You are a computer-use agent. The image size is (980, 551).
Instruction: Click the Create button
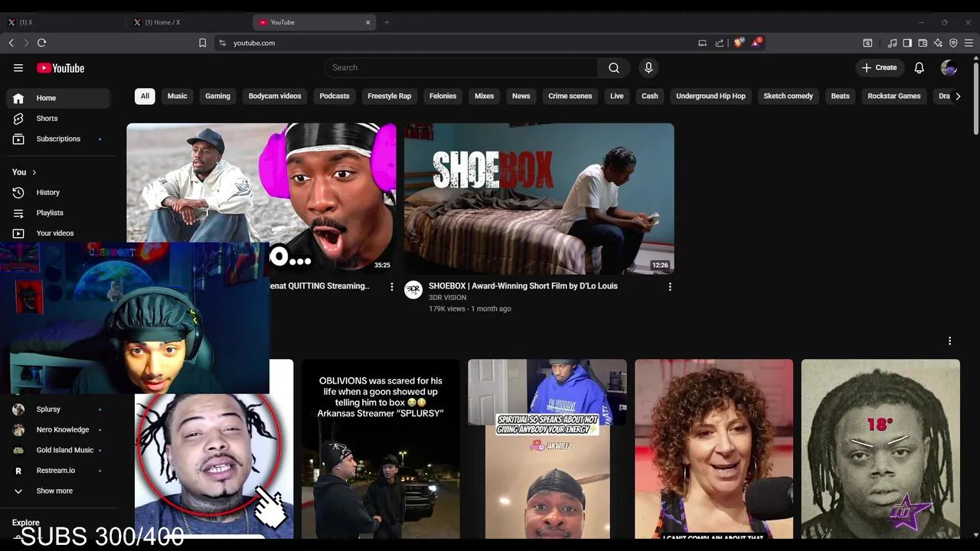(x=879, y=67)
